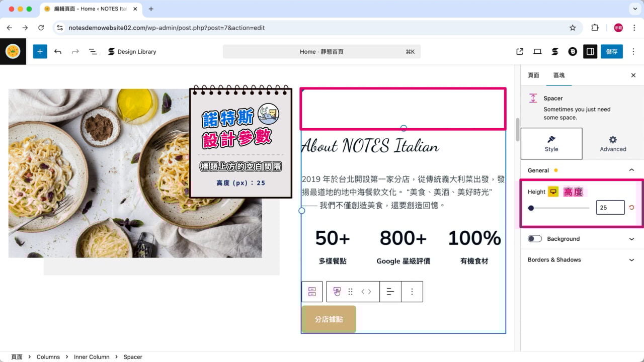
Task: Select Inner Column in breadcrumb
Action: (92, 357)
